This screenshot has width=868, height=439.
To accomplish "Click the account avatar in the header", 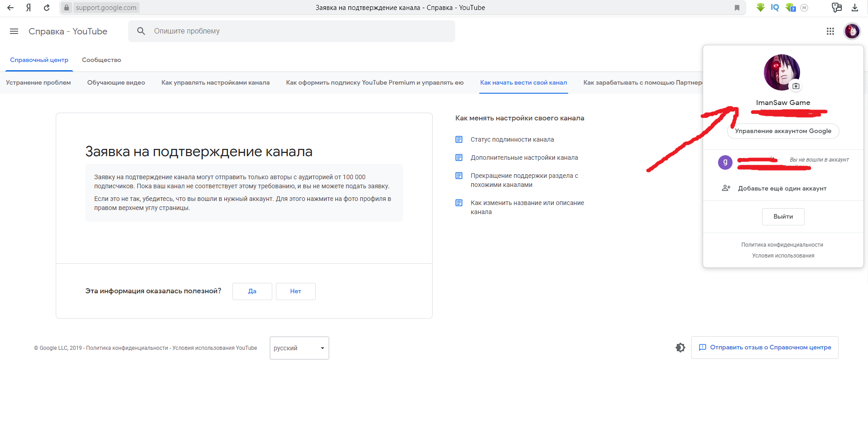I will tap(852, 31).
